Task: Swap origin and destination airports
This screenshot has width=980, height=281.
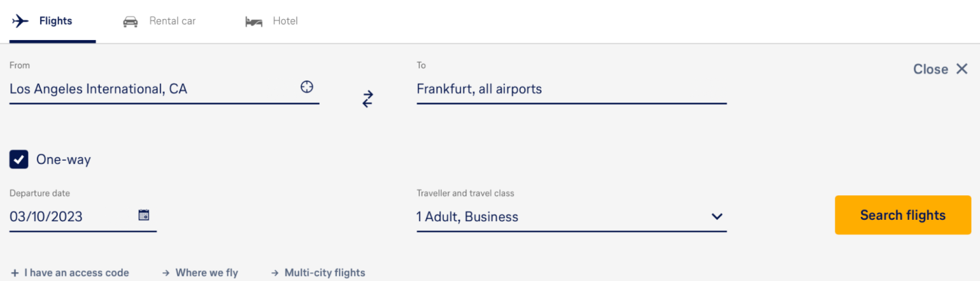Action: 367,99
